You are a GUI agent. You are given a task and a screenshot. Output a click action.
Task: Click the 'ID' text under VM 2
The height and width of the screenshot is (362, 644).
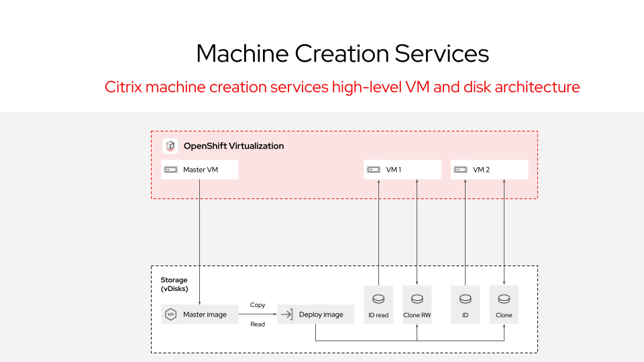click(x=465, y=315)
